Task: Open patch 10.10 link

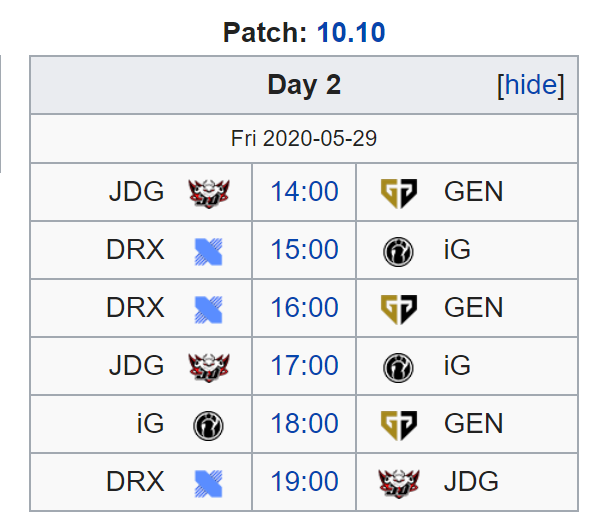Action: pyautogui.click(x=351, y=32)
